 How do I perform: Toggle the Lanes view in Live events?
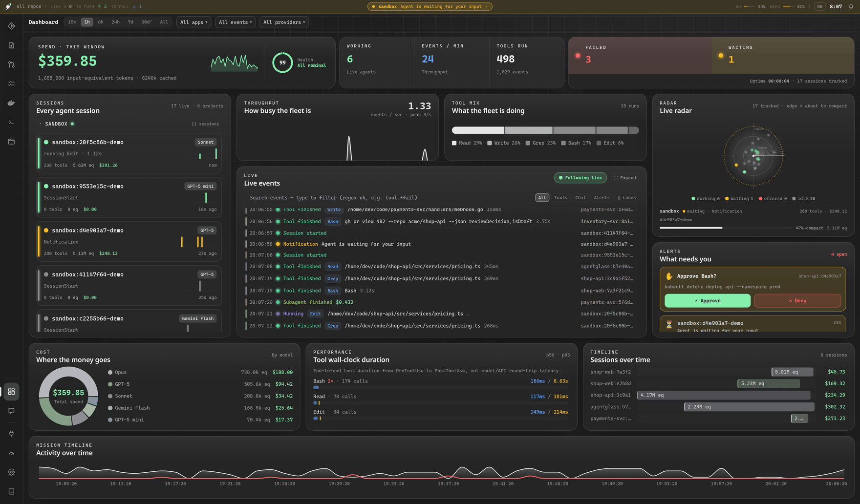tap(626, 198)
